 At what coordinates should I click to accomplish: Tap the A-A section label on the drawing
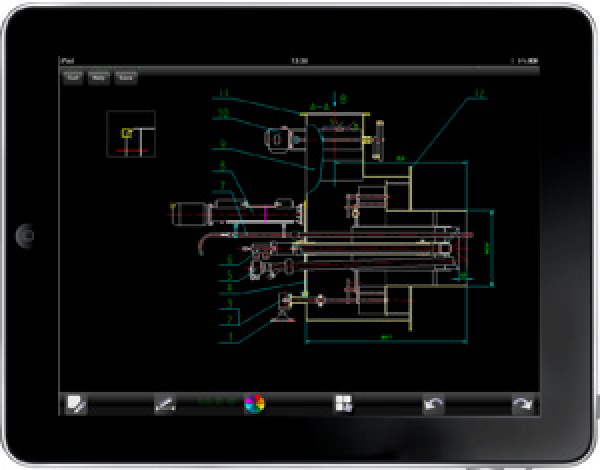click(320, 106)
